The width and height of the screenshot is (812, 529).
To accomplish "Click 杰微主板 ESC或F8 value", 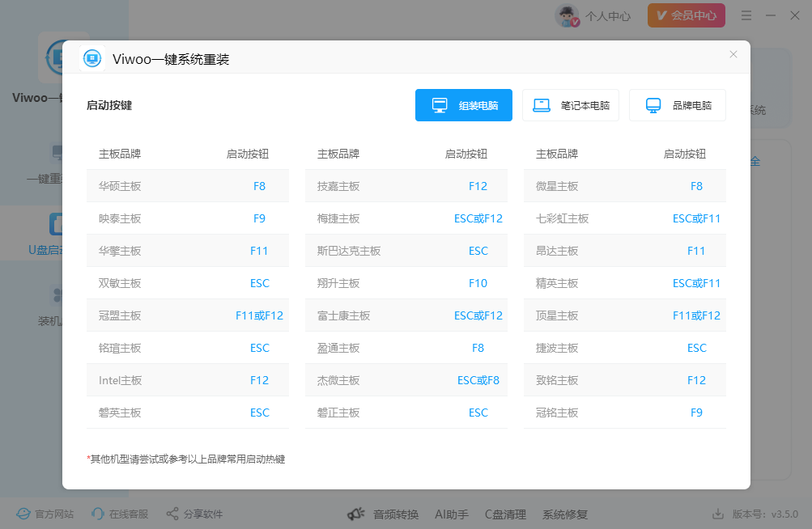I will [x=478, y=380].
